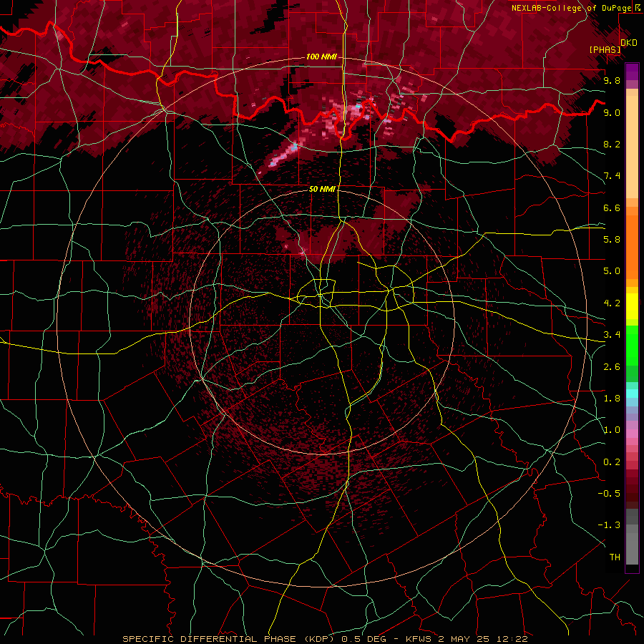Pick the cyan color bar segment
644x644 pixels.
point(632,394)
